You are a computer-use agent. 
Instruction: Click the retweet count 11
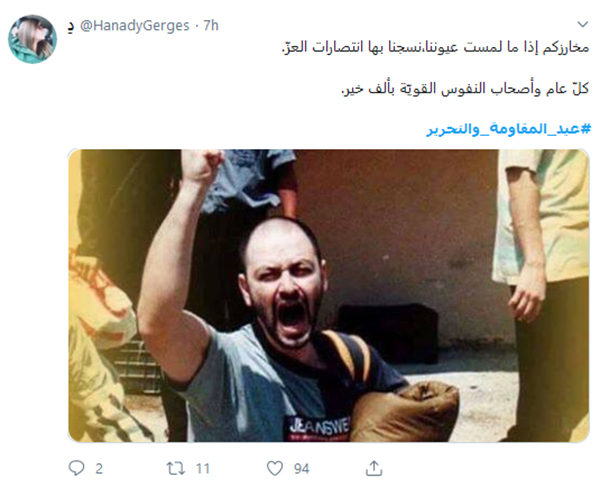coord(203,469)
